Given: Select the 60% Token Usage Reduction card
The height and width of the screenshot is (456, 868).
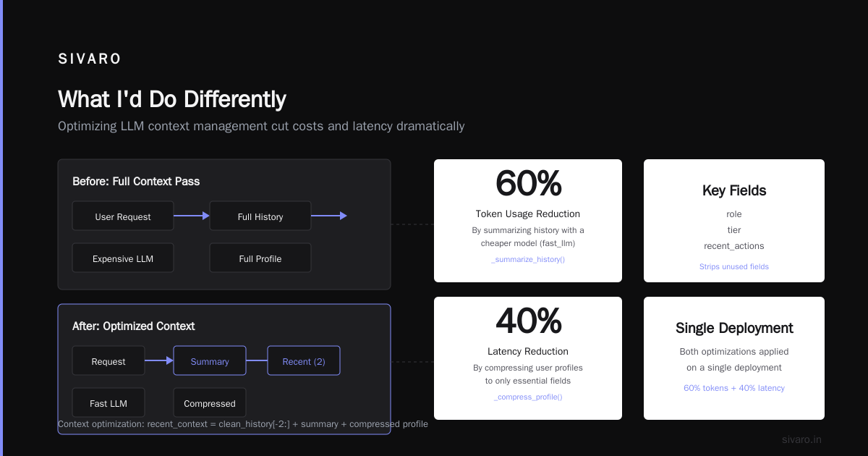Looking at the screenshot, I should pos(528,221).
